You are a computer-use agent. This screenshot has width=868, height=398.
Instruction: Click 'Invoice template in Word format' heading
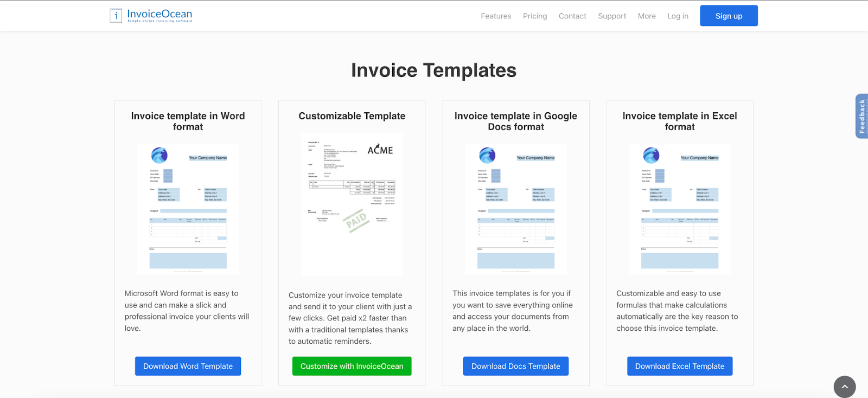click(188, 121)
